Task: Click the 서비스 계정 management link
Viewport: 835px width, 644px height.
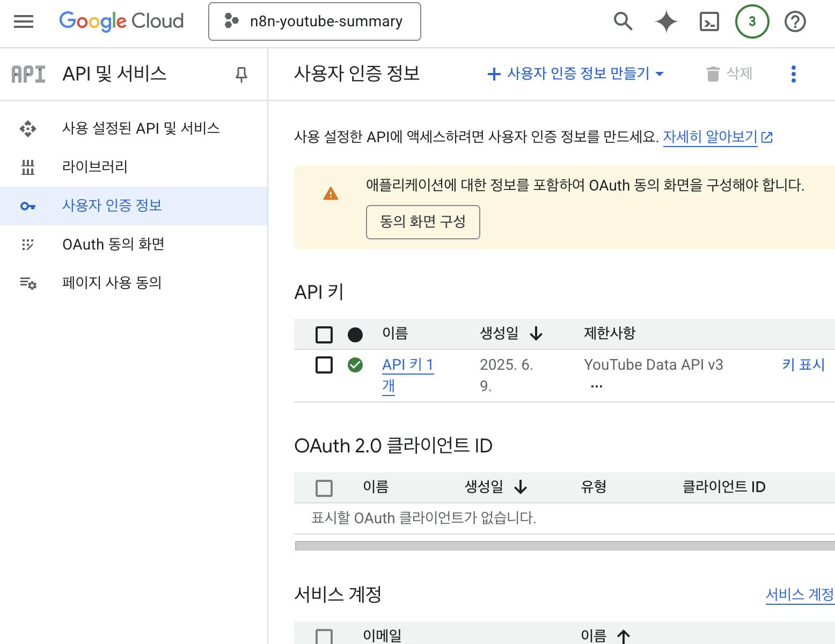Action: (800, 595)
